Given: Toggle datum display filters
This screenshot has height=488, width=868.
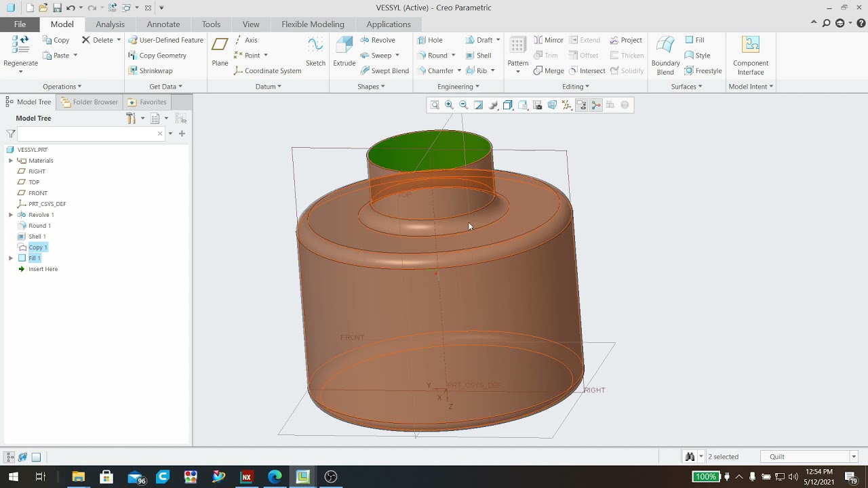Looking at the screenshot, I should (x=567, y=105).
